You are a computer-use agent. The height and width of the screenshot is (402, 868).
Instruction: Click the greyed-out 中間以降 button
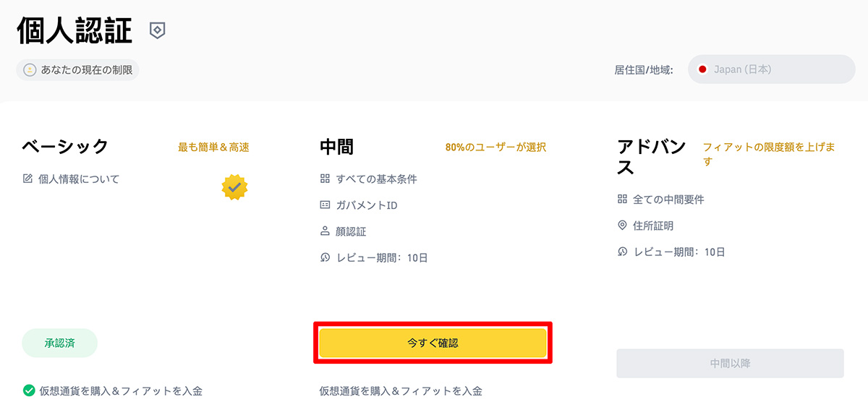pos(730,363)
